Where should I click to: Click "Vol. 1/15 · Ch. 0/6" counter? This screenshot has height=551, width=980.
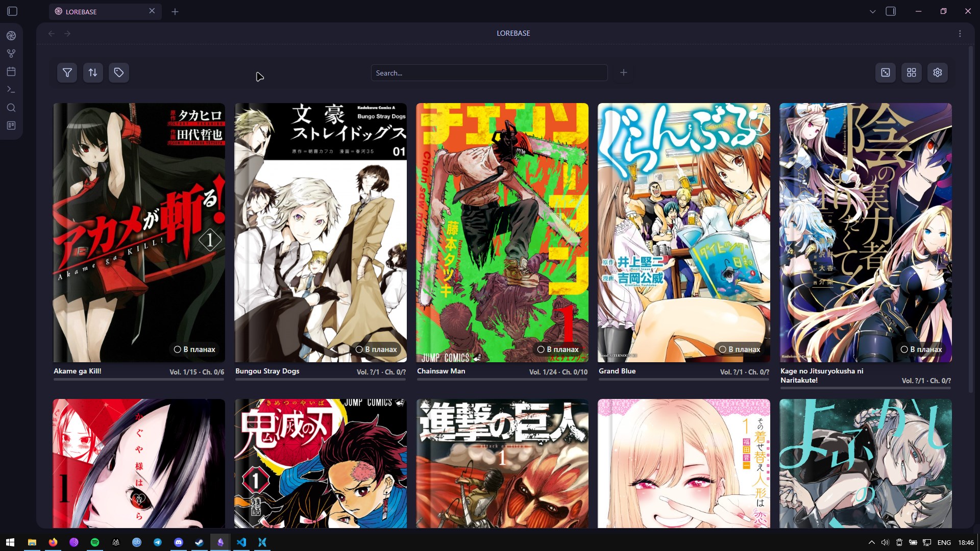(x=197, y=372)
